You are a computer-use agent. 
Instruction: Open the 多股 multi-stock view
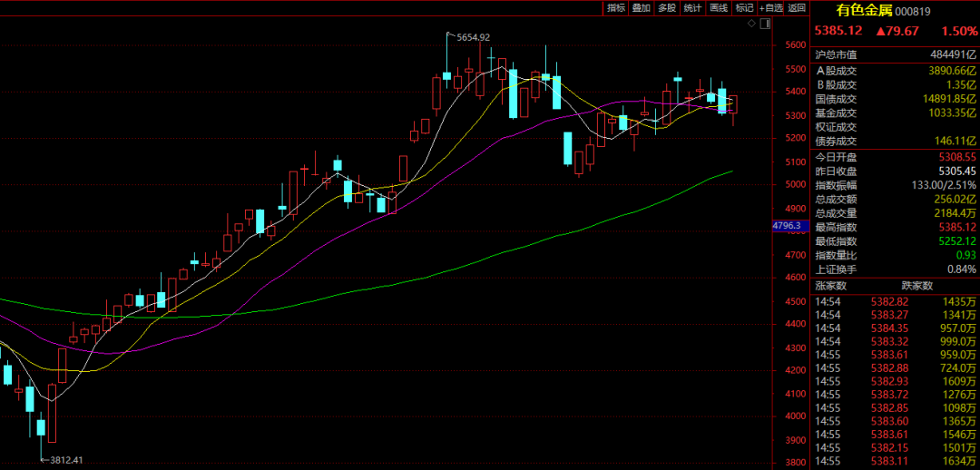click(x=667, y=8)
